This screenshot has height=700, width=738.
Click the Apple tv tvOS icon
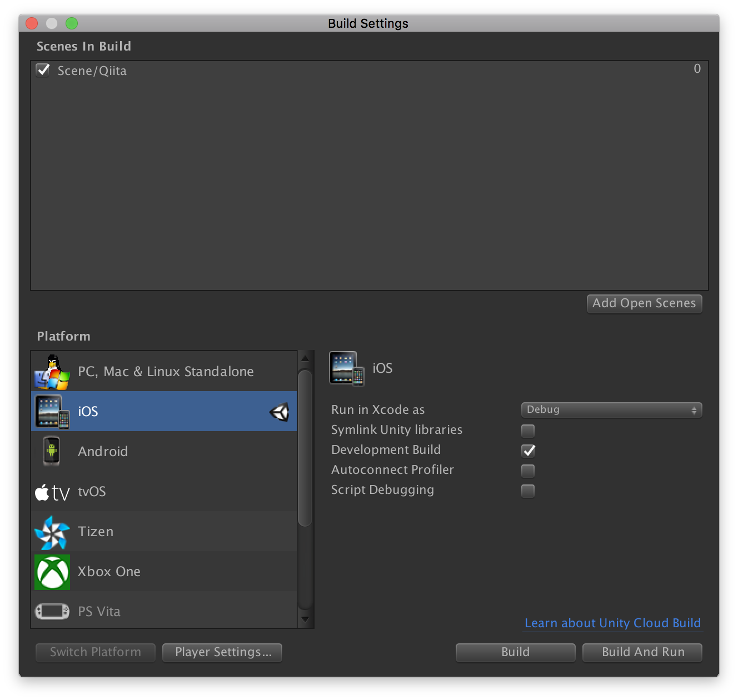point(52,492)
